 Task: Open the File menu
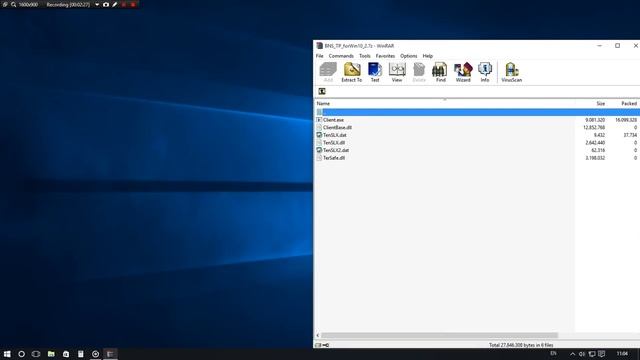[x=320, y=56]
